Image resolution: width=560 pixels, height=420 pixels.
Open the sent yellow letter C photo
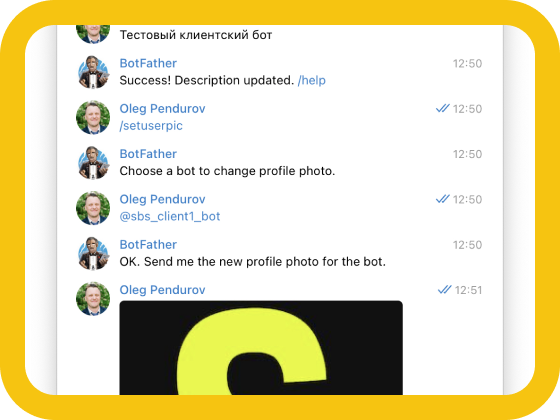pyautogui.click(x=261, y=348)
